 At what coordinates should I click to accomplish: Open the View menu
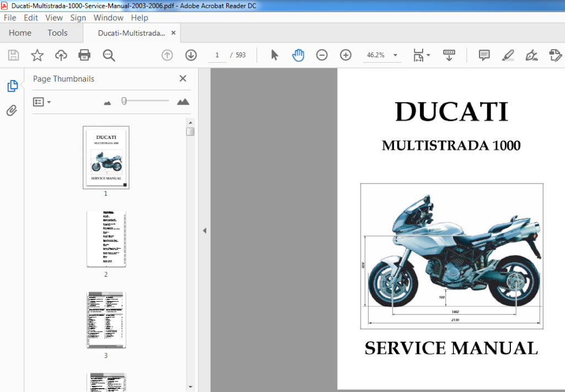(54, 18)
